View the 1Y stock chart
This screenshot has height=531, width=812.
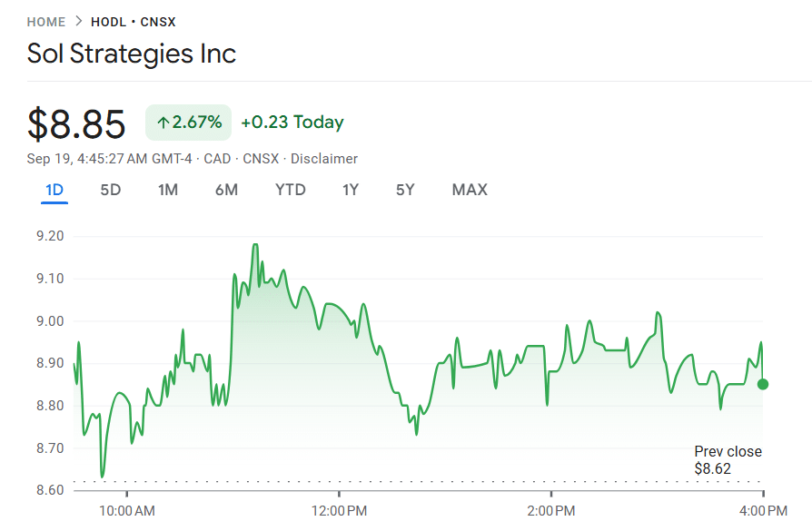coord(350,190)
